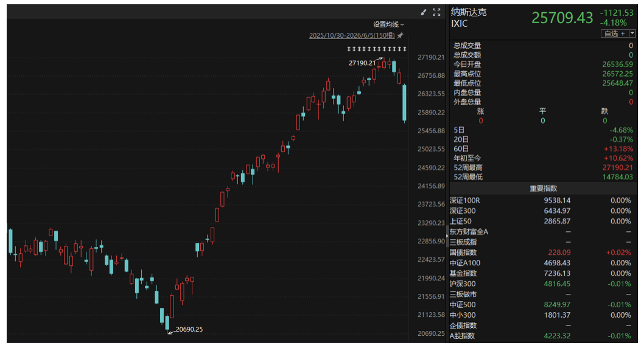Click the 20690.25 low marker on chart
The width and height of the screenshot is (644, 348).
[x=189, y=329]
